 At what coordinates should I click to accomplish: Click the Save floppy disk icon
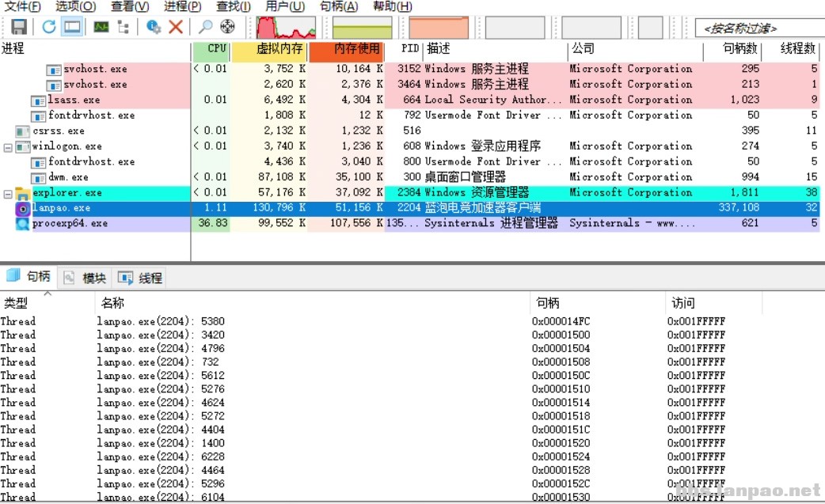[19, 27]
